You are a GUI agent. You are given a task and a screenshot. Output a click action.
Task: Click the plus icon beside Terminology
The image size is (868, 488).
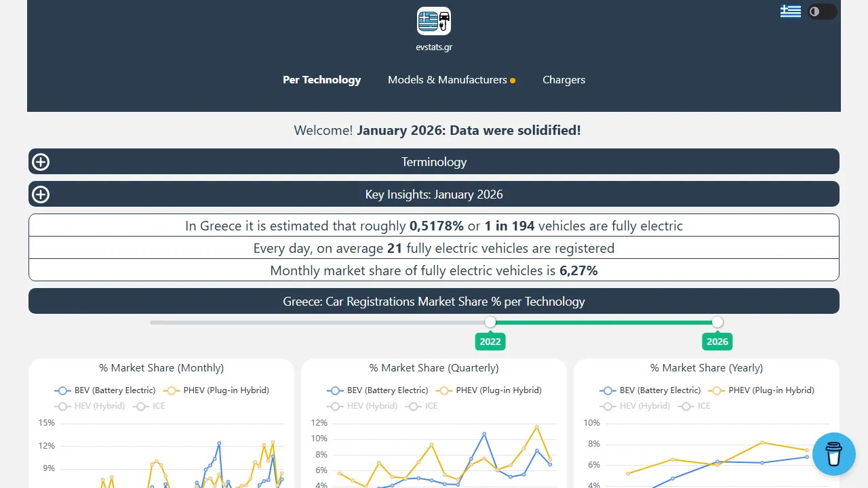tap(40, 161)
